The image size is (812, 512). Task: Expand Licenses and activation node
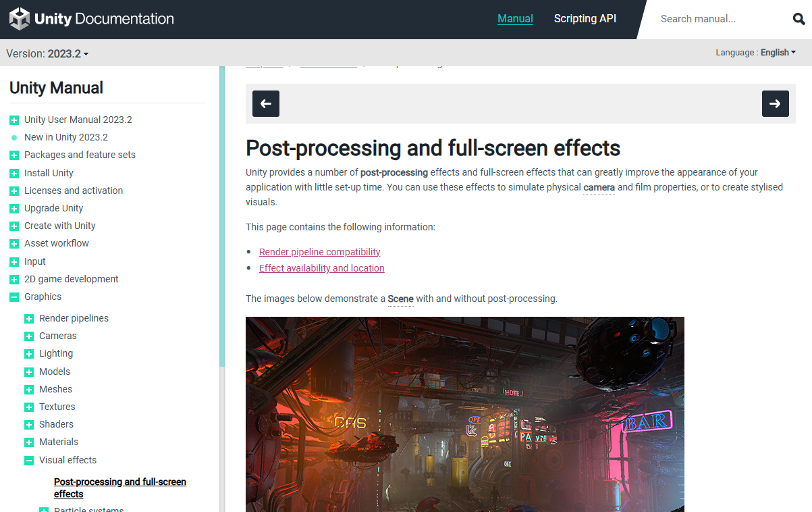[x=14, y=191]
